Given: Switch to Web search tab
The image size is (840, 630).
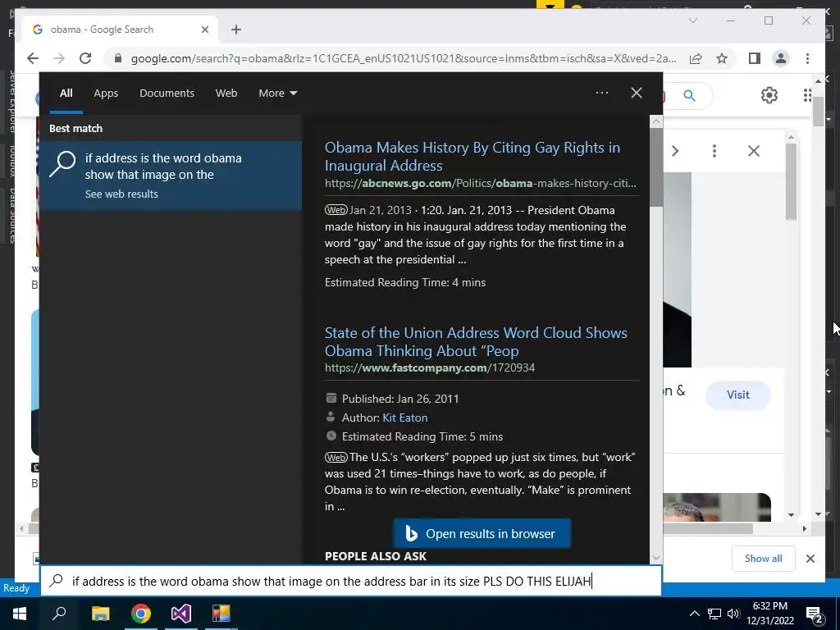Looking at the screenshot, I should 226,94.
